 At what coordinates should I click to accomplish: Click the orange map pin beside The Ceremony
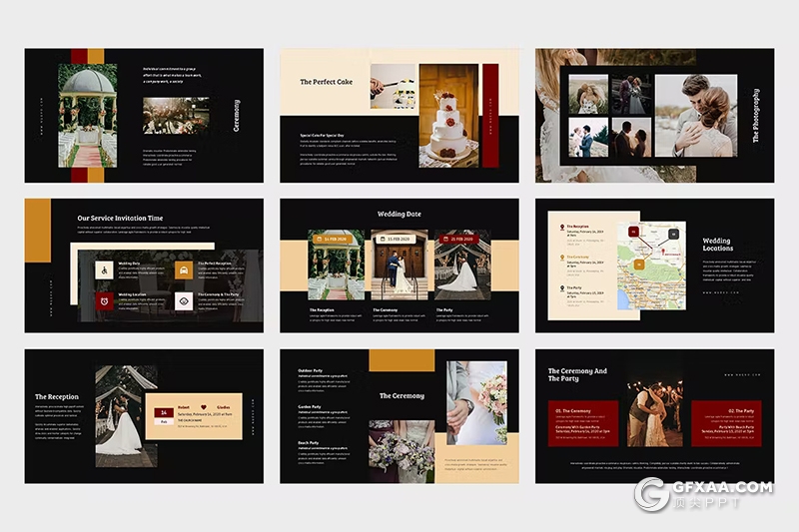click(561, 258)
